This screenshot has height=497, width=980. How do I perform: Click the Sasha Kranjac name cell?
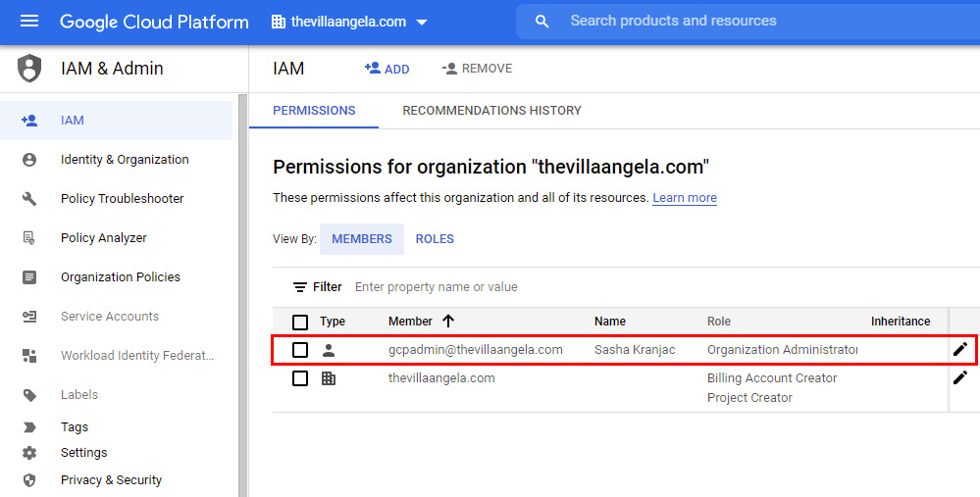[x=635, y=350]
